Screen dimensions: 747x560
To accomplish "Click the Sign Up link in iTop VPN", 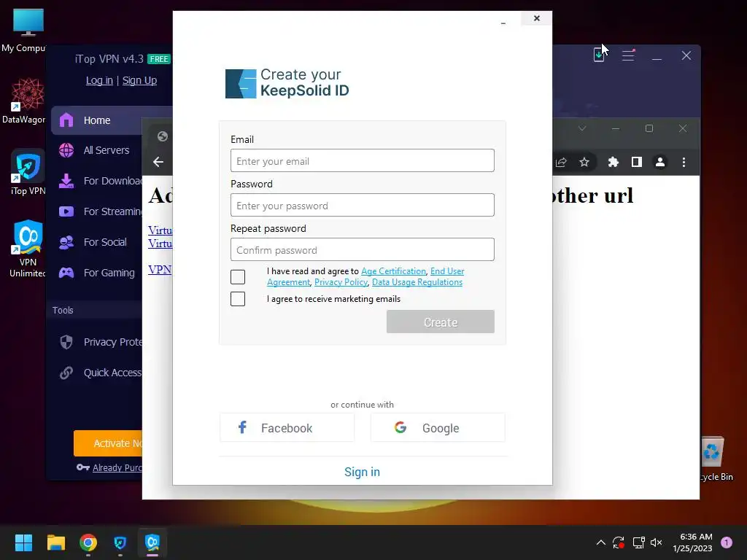I will (x=139, y=80).
